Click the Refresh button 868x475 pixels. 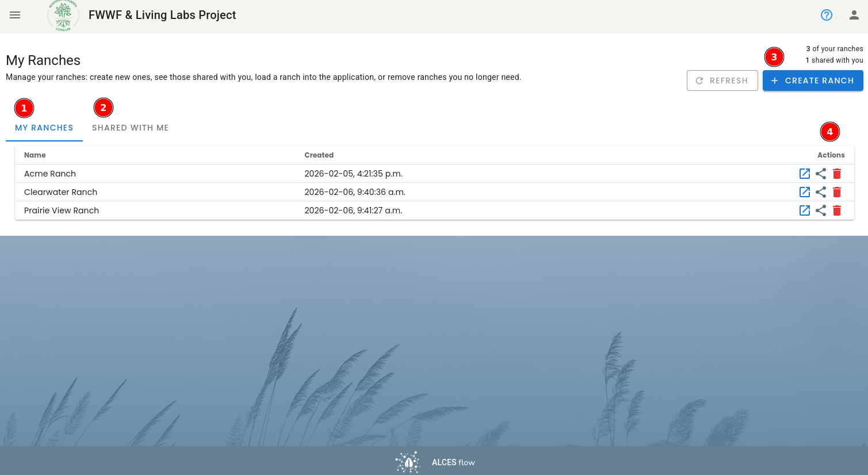click(x=722, y=81)
